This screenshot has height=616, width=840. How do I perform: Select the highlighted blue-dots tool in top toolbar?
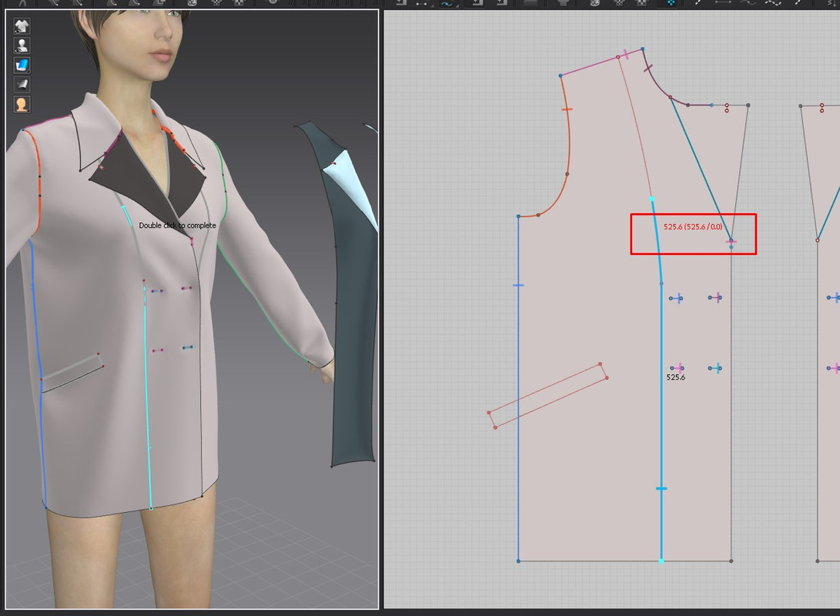[670, 2]
